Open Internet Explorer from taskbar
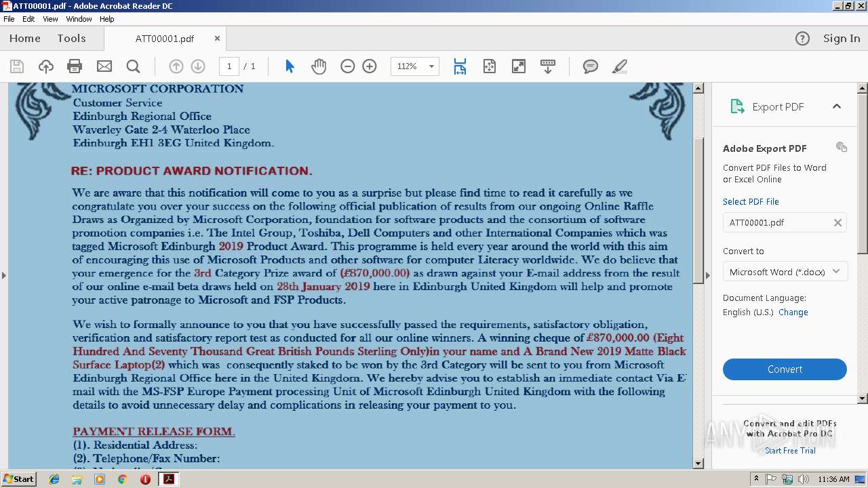 point(54,479)
